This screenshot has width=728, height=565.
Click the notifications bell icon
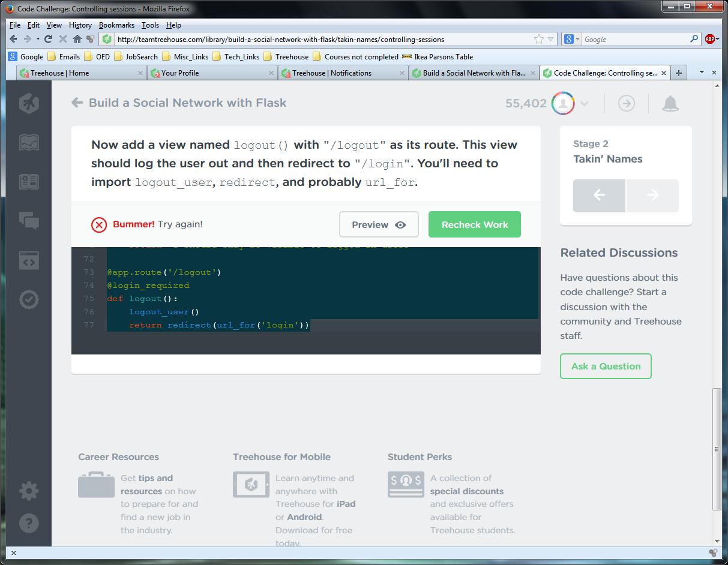(x=670, y=104)
